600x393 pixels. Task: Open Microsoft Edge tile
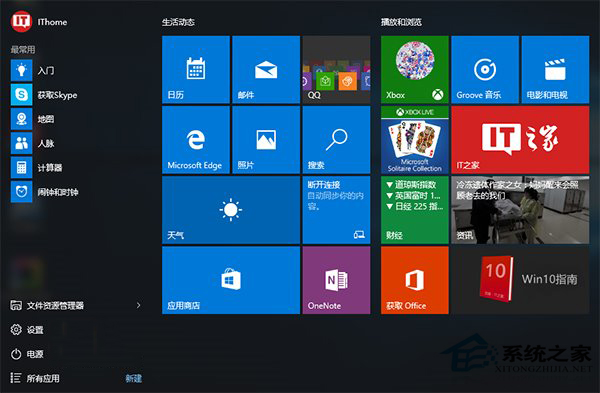pos(196,140)
